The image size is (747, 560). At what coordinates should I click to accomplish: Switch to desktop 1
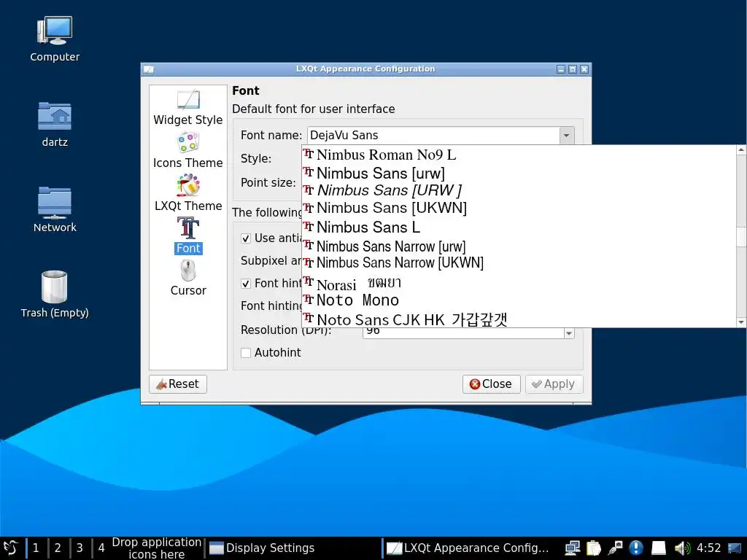click(36, 548)
